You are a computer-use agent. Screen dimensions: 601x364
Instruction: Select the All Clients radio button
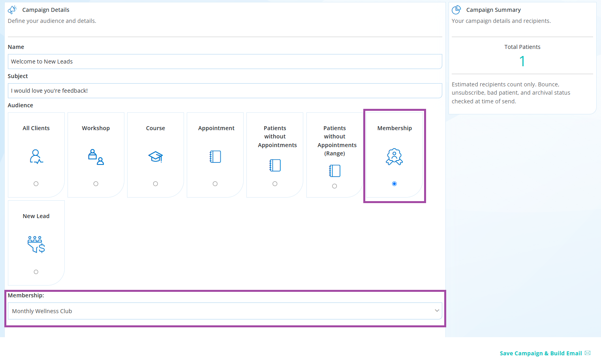tap(36, 184)
